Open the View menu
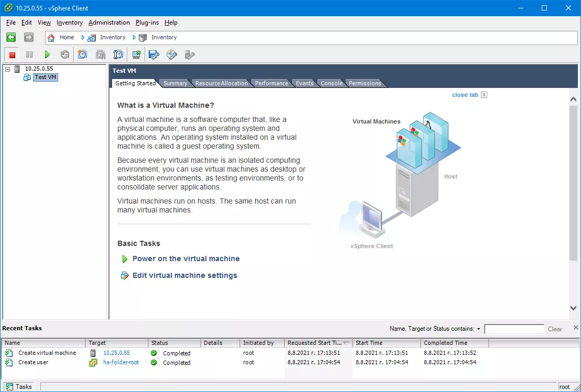The height and width of the screenshot is (392, 581). 44,23
